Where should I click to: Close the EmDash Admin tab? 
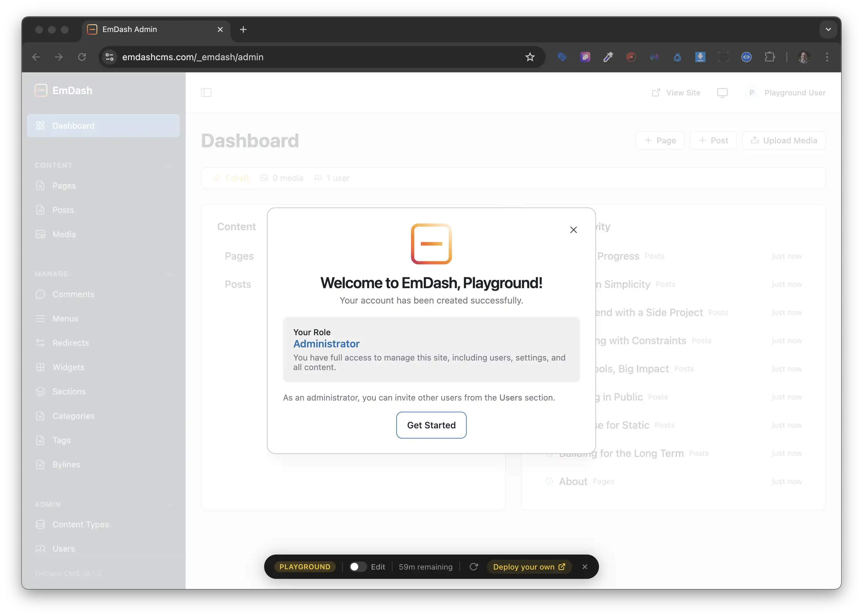tap(220, 29)
